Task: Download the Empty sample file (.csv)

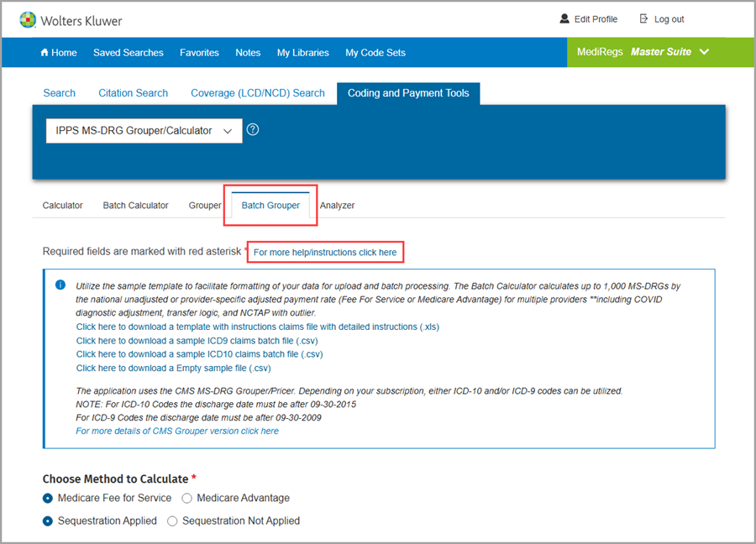Action: coord(174,369)
